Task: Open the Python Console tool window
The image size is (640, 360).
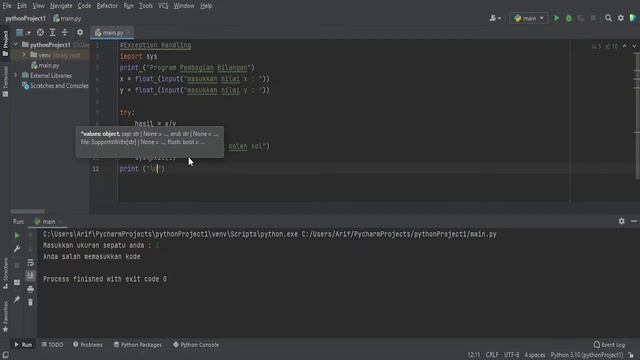Action: [x=196, y=345]
